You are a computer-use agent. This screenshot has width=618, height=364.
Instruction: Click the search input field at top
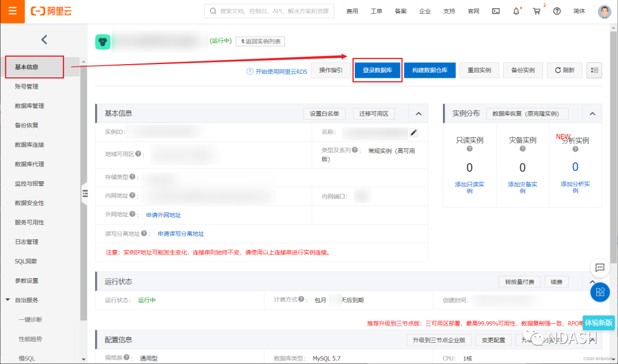pyautogui.click(x=269, y=10)
